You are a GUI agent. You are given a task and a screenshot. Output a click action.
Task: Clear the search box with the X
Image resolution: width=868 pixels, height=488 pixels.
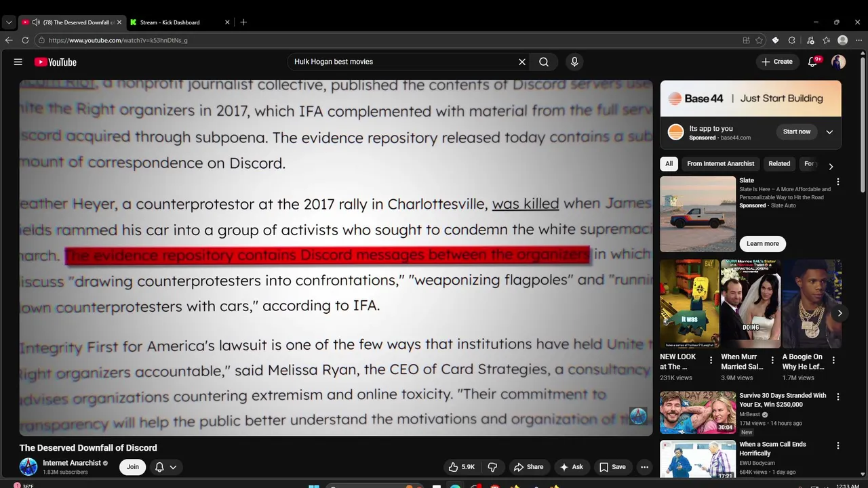pos(522,62)
